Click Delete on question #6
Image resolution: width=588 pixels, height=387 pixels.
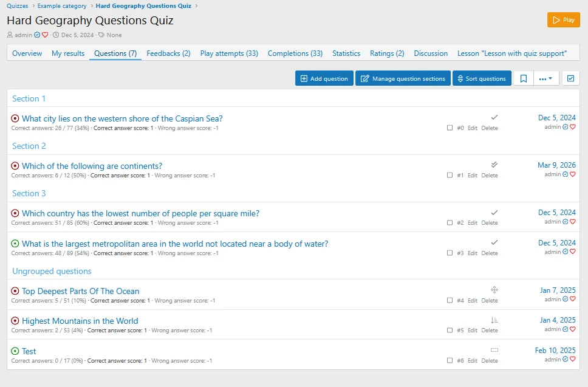coord(490,360)
